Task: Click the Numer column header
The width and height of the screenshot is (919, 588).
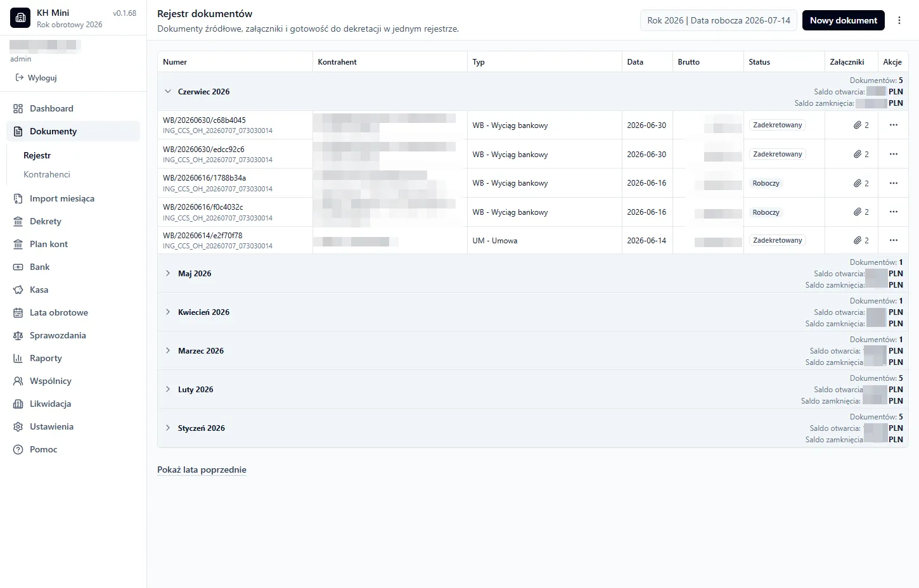Action: click(x=175, y=62)
